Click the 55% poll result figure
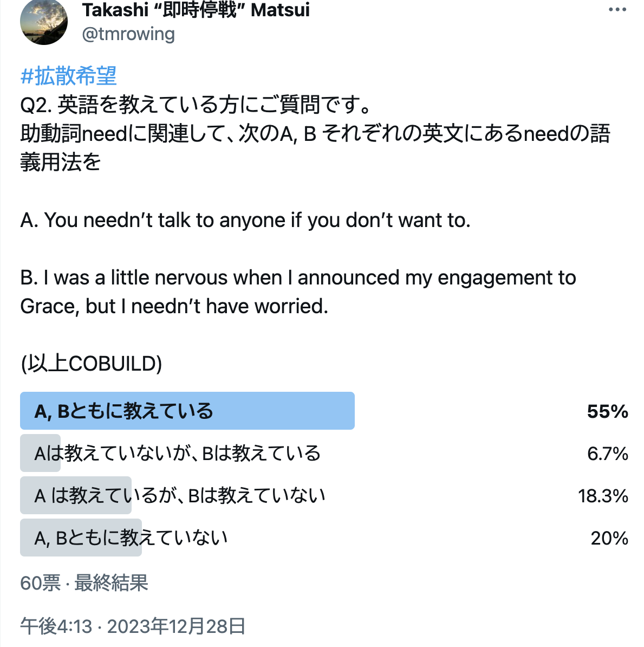Viewport: 644px width, 647px height. pyautogui.click(x=607, y=411)
